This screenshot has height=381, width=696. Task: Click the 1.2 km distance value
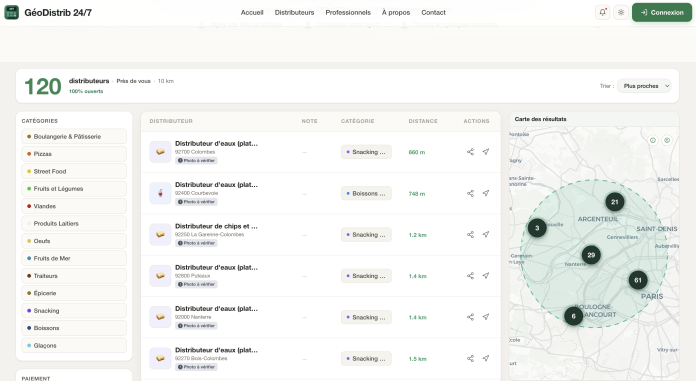418,235
